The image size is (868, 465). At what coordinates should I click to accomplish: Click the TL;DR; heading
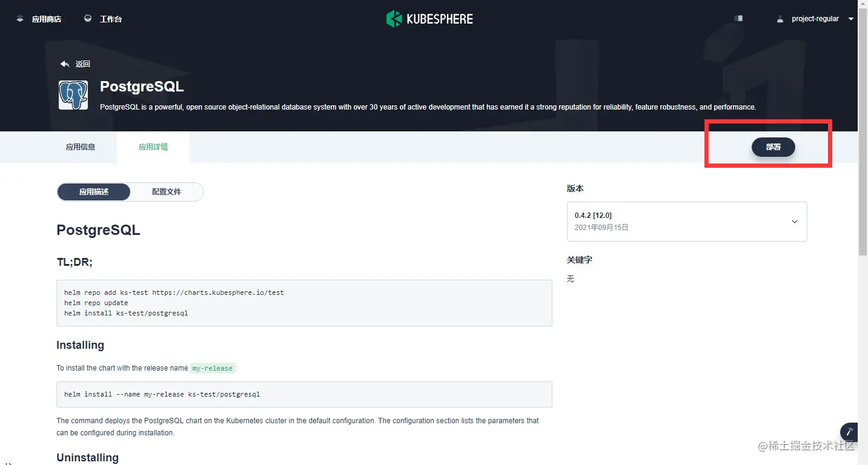(75, 262)
